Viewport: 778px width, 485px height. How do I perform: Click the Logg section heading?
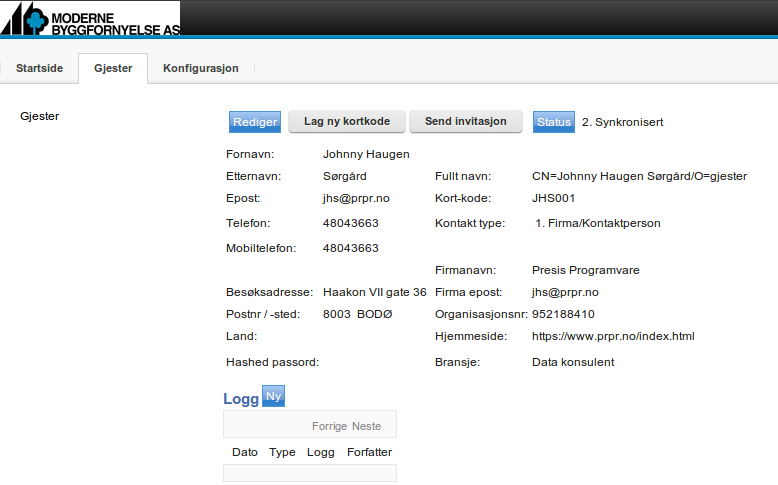point(241,399)
